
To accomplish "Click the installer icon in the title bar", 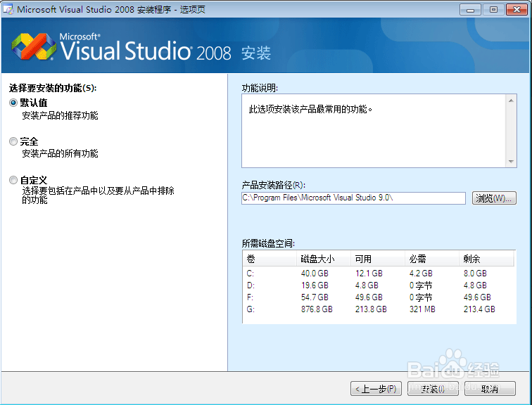I will [x=8, y=9].
